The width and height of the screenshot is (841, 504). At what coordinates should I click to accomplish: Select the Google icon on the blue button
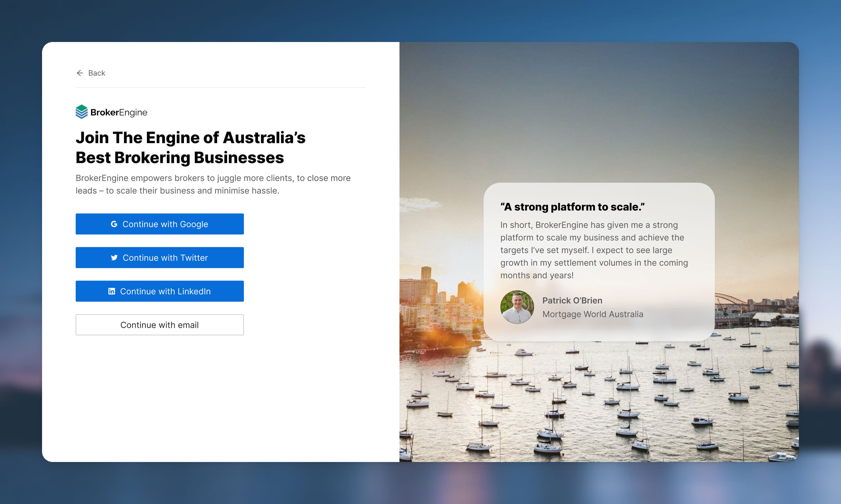(114, 224)
